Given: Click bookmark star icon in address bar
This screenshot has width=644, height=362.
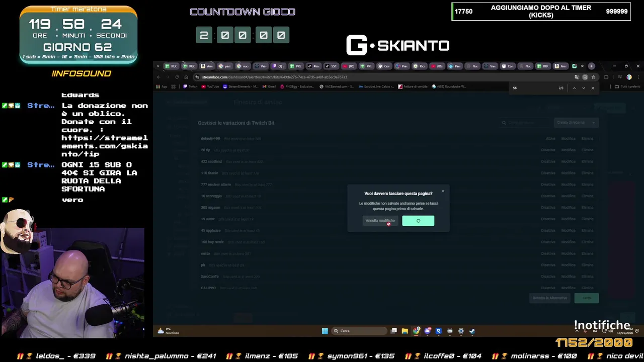Looking at the screenshot, I should (593, 77).
